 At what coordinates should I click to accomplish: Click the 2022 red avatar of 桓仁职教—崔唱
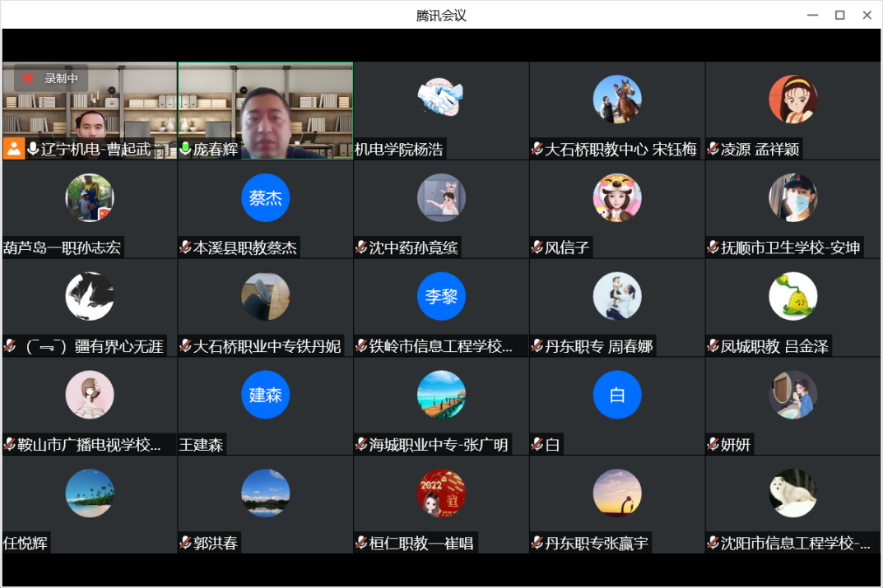point(441,493)
